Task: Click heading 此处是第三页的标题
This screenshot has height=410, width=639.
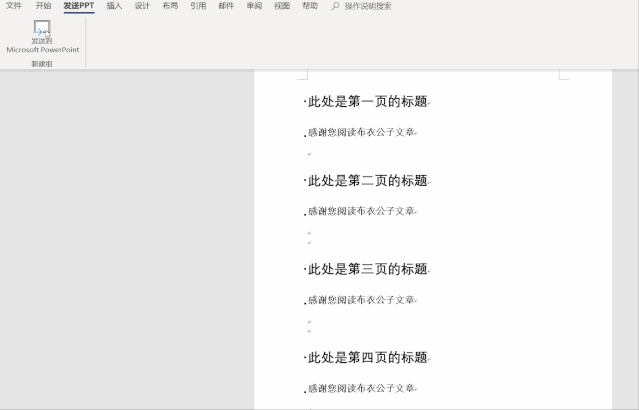Action: pos(367,269)
